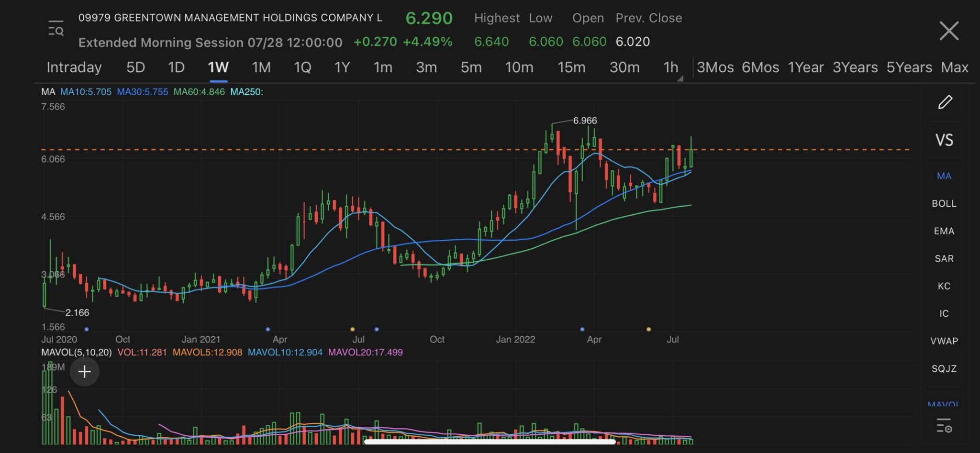Click the MAVOL5:12.908 value
980x453 pixels.
(207, 353)
